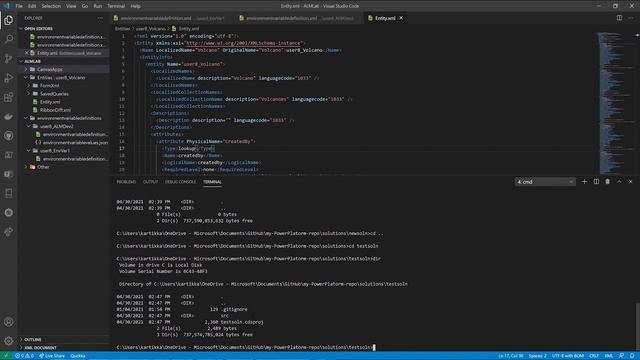Open the View menu
Screen dimensions: 640x360
pyautogui.click(x=71, y=6)
